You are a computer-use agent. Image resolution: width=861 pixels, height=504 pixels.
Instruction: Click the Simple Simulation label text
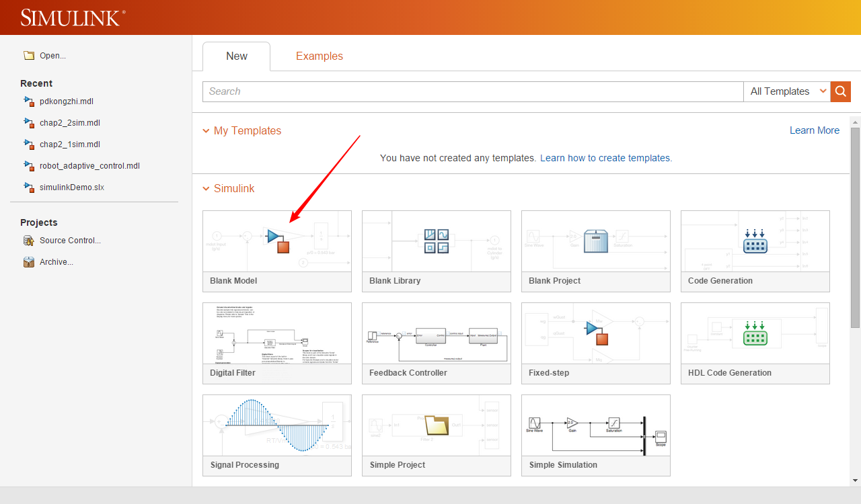pyautogui.click(x=563, y=465)
